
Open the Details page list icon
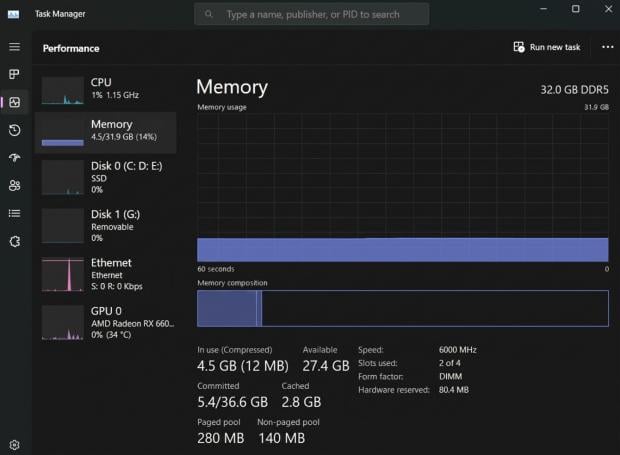(15, 213)
